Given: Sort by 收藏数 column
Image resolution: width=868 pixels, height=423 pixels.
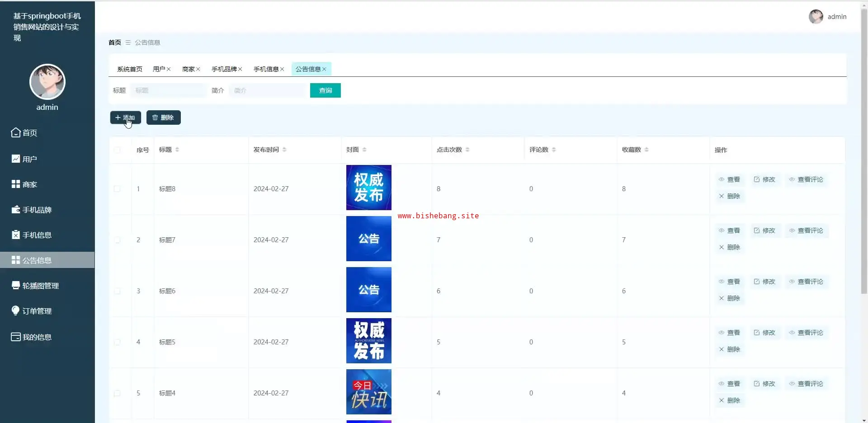Looking at the screenshot, I should (x=646, y=150).
